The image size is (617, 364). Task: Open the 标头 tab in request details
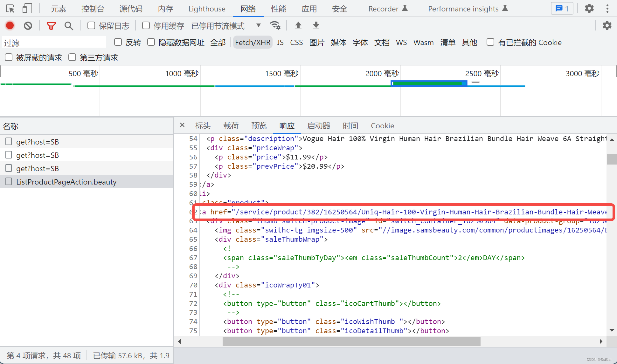point(203,126)
